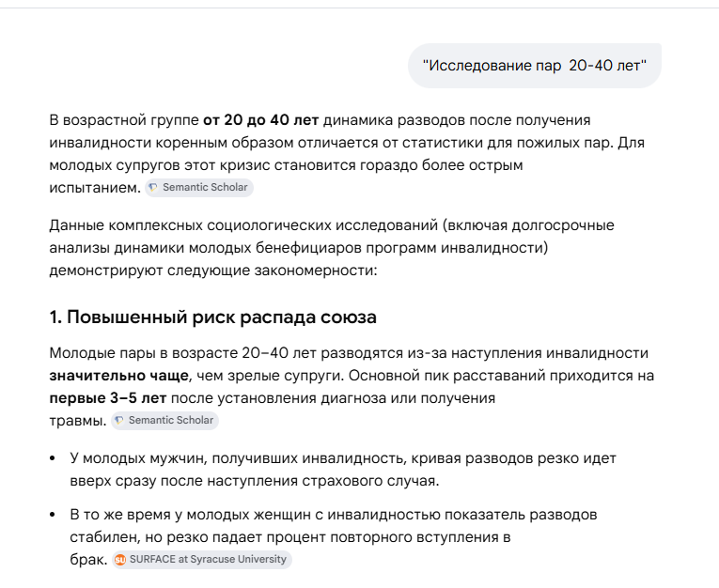The height and width of the screenshot is (588, 719).
Task: Open the Semantic Scholar citation after "травмы."
Action: (x=164, y=420)
